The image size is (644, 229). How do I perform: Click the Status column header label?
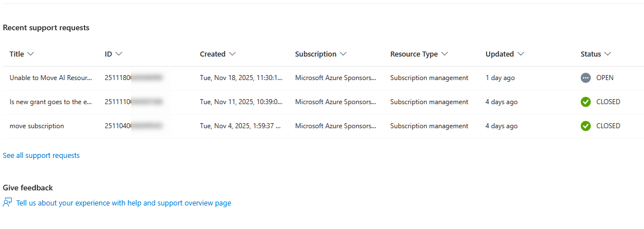[591, 54]
